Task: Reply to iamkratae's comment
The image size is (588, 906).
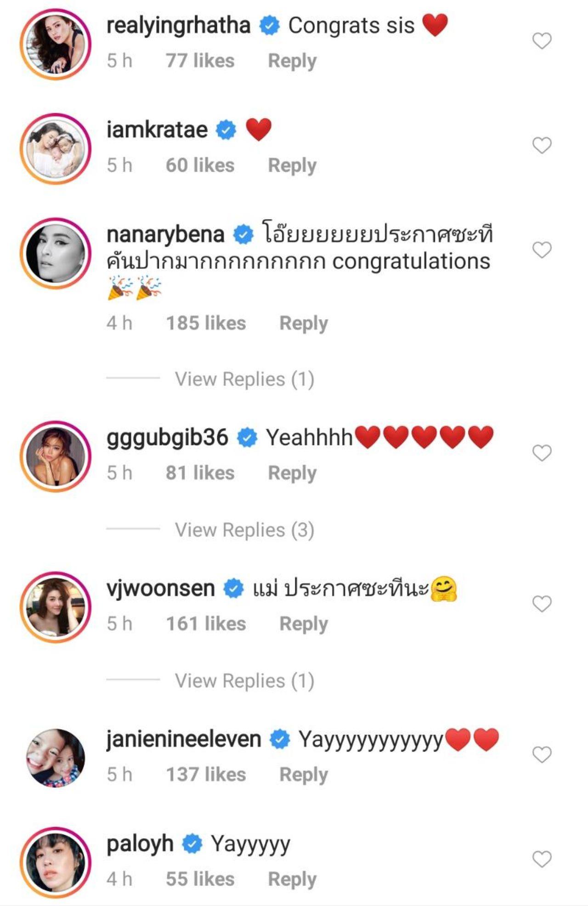Action: point(292,165)
